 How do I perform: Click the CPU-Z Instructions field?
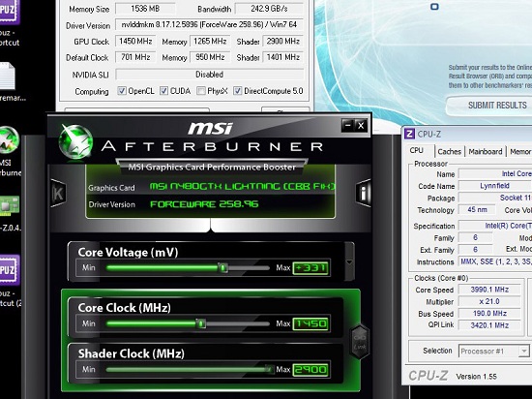(495, 261)
